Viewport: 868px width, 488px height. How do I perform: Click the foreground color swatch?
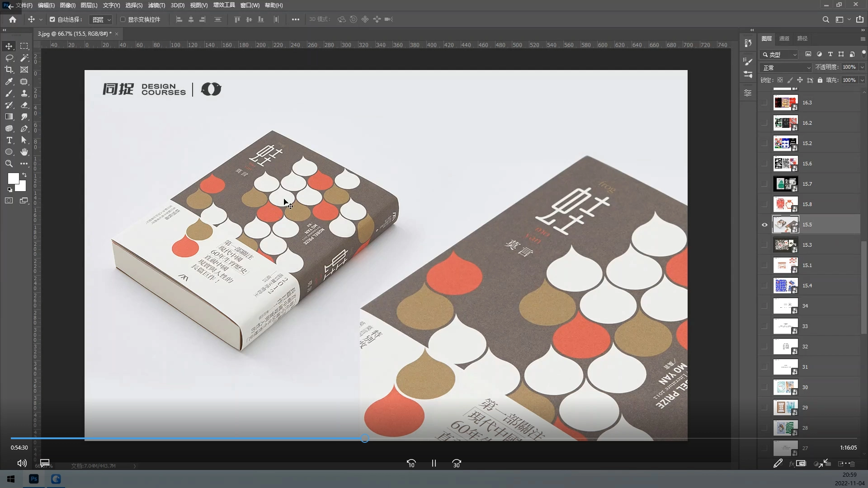13,178
